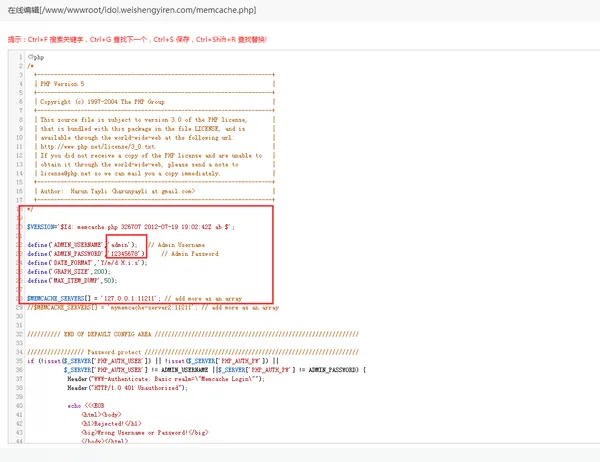The width and height of the screenshot is (600, 462).
Task: Click the Header WWW-Authenticate line
Action: click(x=166, y=379)
